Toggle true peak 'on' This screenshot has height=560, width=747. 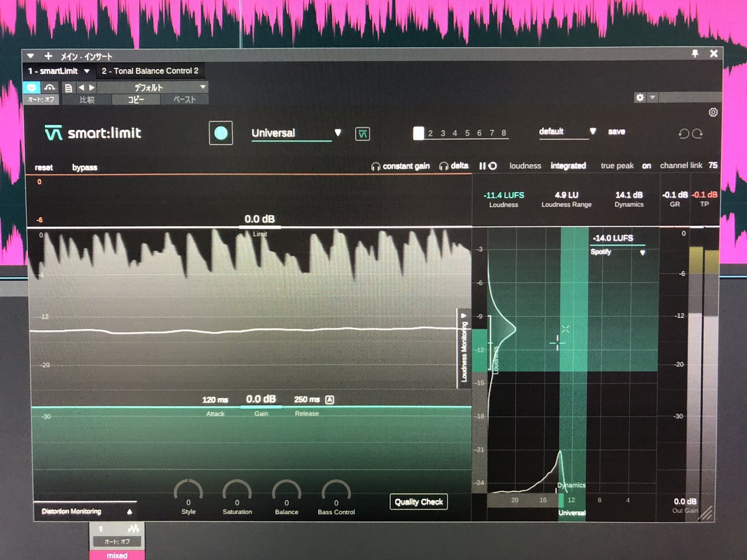647,166
